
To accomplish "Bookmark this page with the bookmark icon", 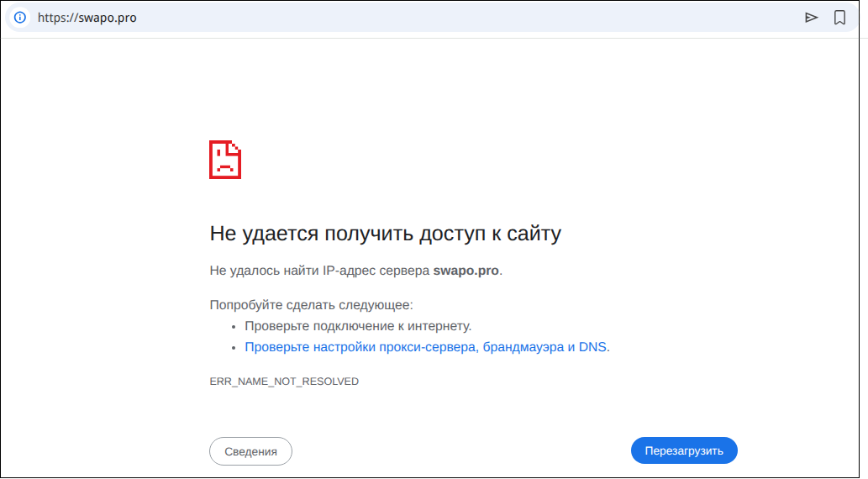I will click(839, 17).
